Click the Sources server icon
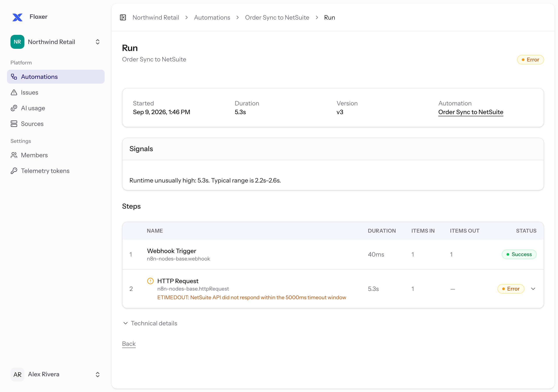The image size is (558, 392). pyautogui.click(x=14, y=124)
